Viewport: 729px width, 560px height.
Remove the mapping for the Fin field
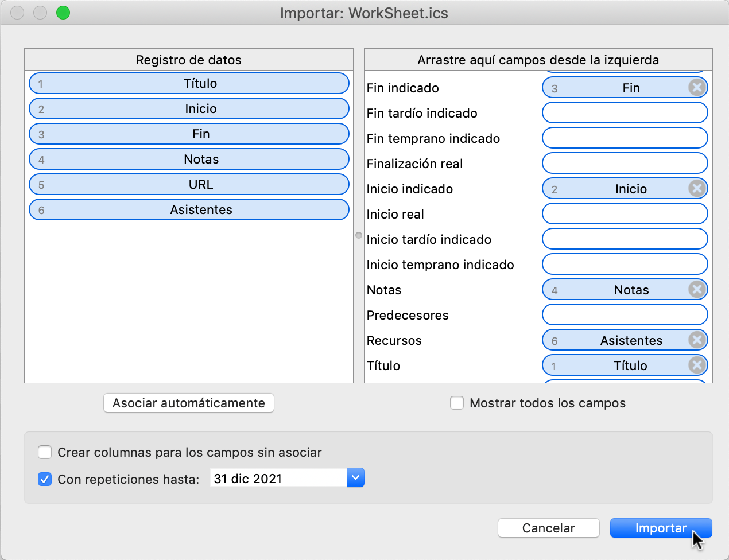point(697,87)
